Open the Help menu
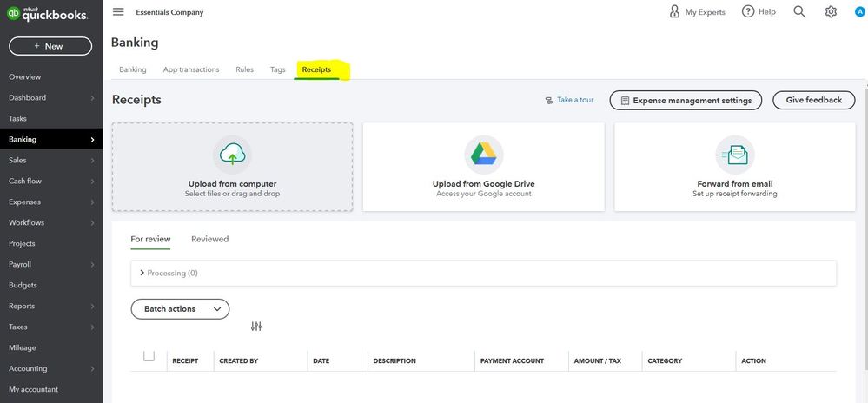 pos(759,11)
